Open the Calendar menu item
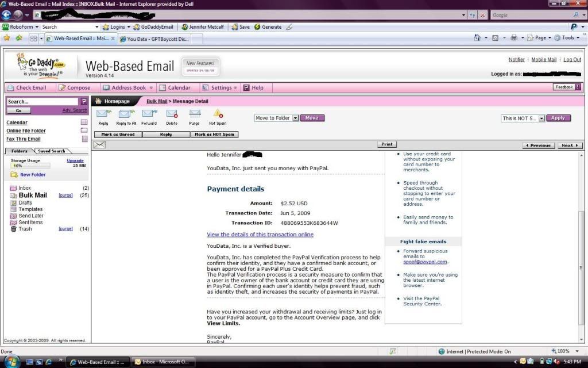Image resolution: width=588 pixels, height=368 pixels. tap(175, 87)
